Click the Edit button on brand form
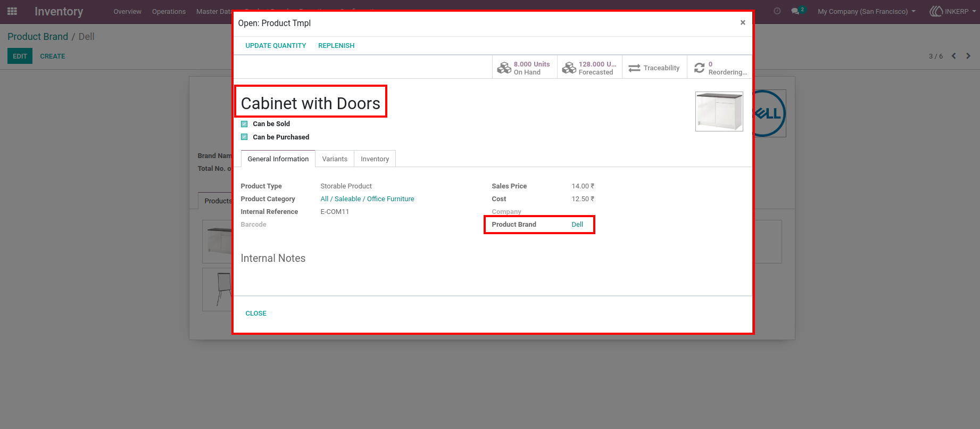 pyautogui.click(x=20, y=56)
